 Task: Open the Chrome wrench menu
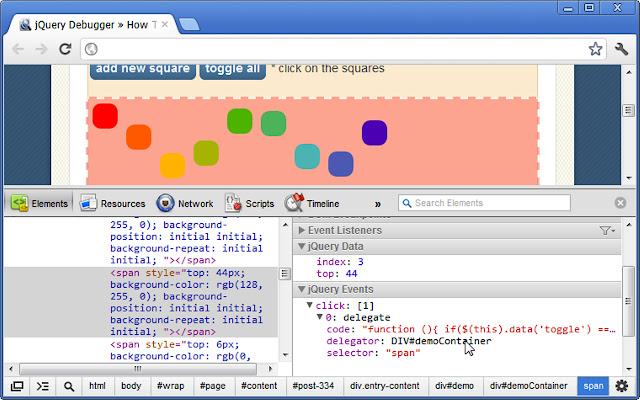pyautogui.click(x=622, y=48)
